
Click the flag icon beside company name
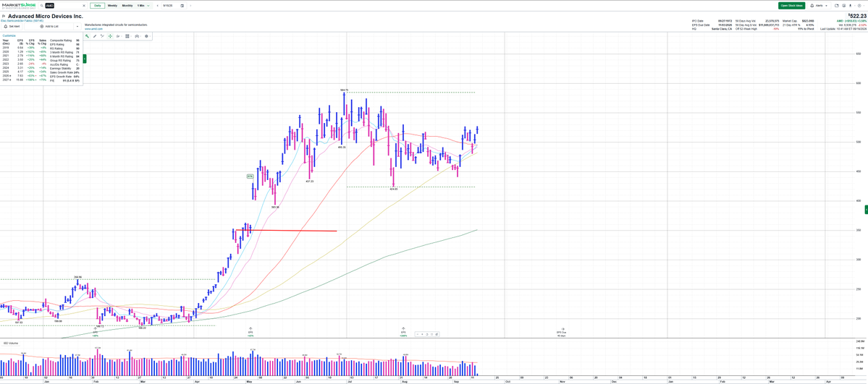click(x=4, y=16)
